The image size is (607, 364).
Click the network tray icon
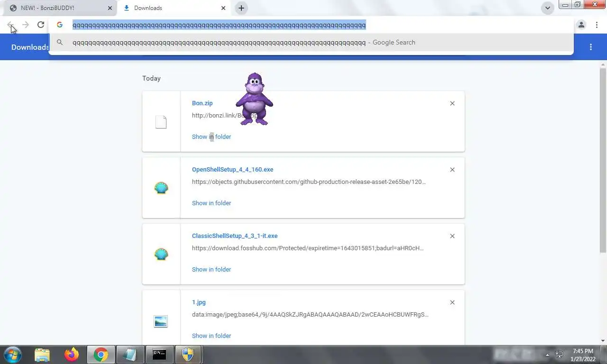pos(560,355)
